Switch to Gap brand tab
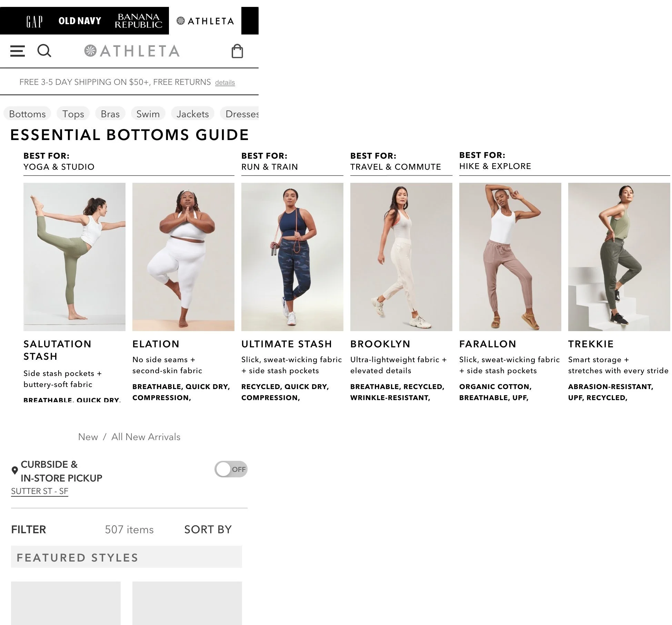This screenshot has width=672, height=625. 34,21
